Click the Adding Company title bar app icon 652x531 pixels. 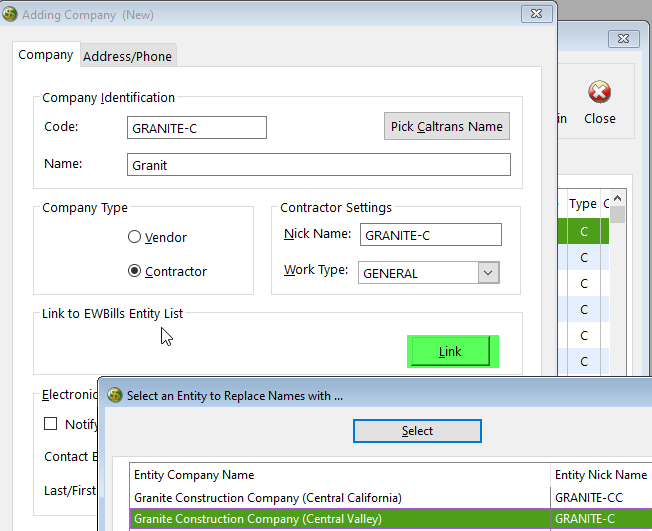tap(10, 14)
